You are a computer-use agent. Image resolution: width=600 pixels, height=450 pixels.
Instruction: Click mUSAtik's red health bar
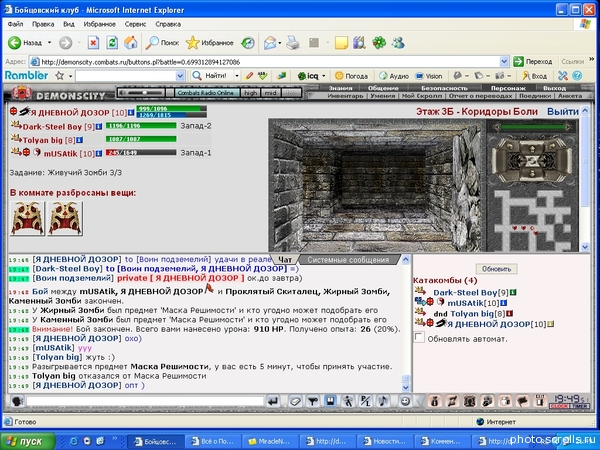click(141, 153)
